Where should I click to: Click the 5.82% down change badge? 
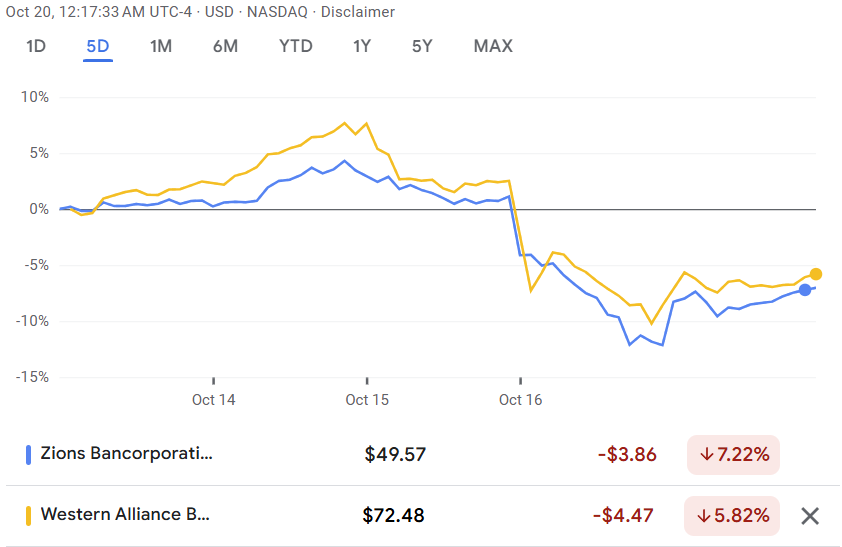pos(733,516)
